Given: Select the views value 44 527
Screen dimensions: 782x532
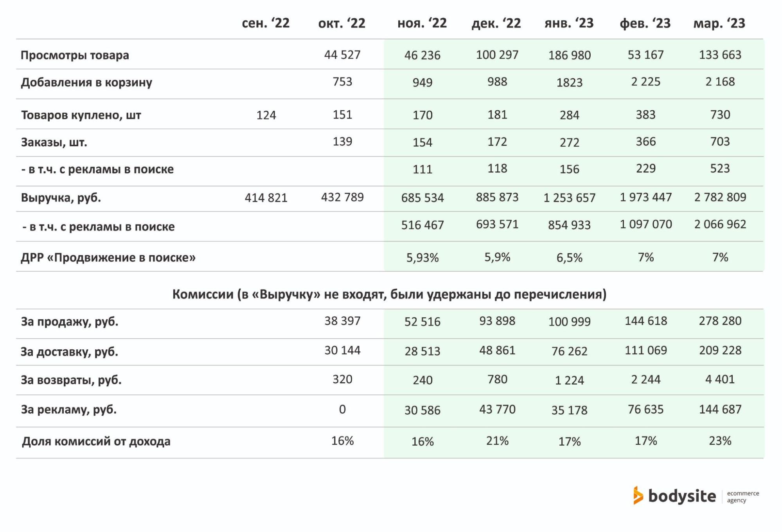Looking at the screenshot, I should [x=342, y=55].
